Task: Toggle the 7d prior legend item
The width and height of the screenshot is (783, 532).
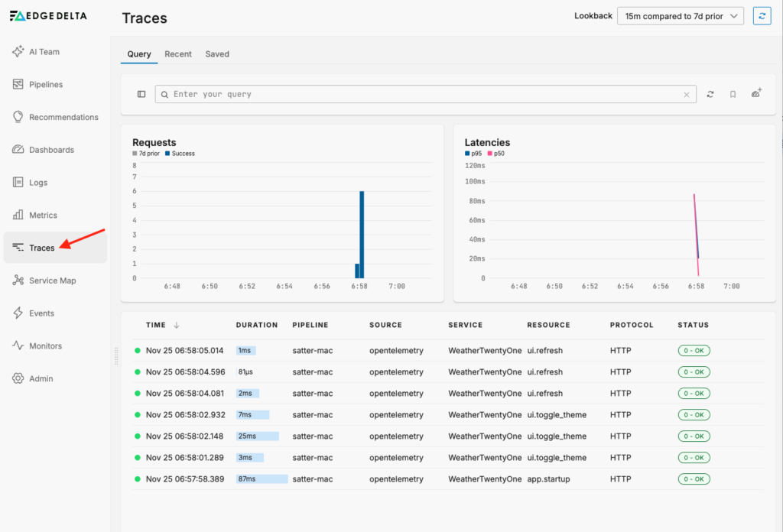Action: [146, 154]
